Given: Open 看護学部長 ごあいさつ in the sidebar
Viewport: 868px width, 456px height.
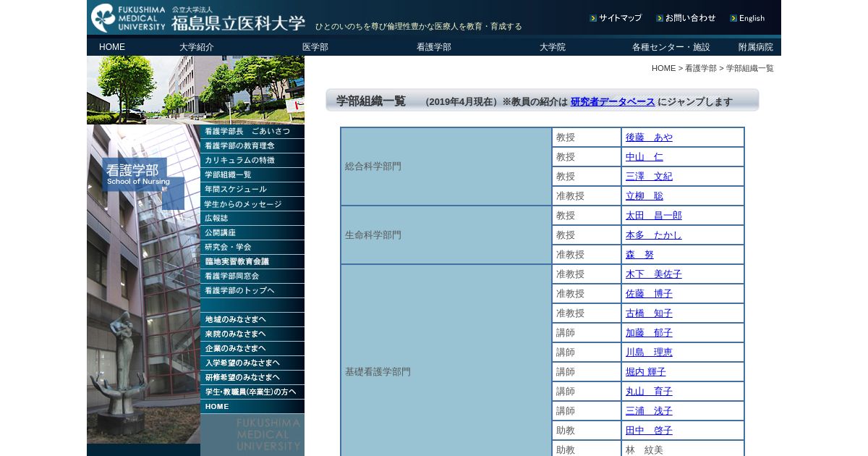Looking at the screenshot, I should pos(252,132).
